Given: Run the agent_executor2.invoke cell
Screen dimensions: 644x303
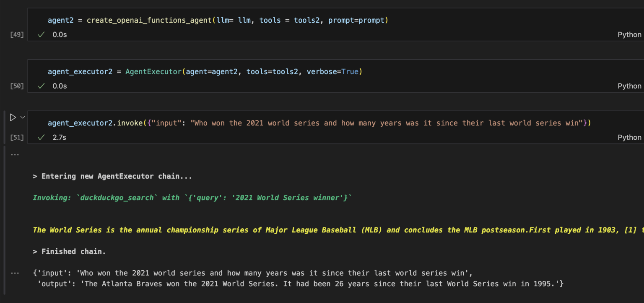Looking at the screenshot, I should pyautogui.click(x=13, y=118).
